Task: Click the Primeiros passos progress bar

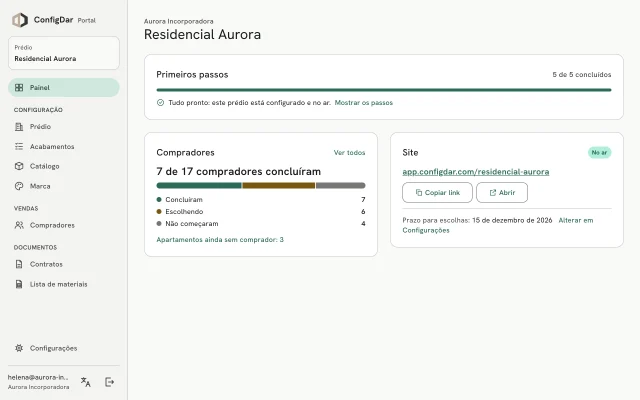Action: coord(384,90)
